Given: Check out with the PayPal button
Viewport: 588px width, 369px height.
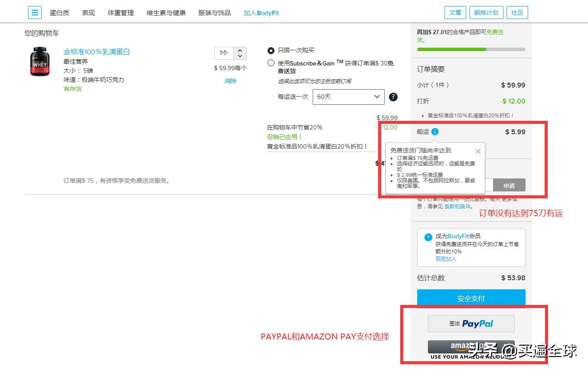Looking at the screenshot, I should tap(471, 324).
